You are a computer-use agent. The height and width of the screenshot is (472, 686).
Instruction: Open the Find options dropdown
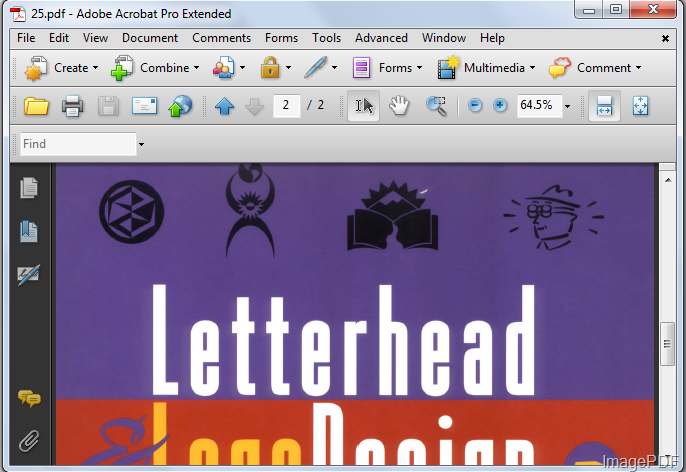click(x=141, y=144)
